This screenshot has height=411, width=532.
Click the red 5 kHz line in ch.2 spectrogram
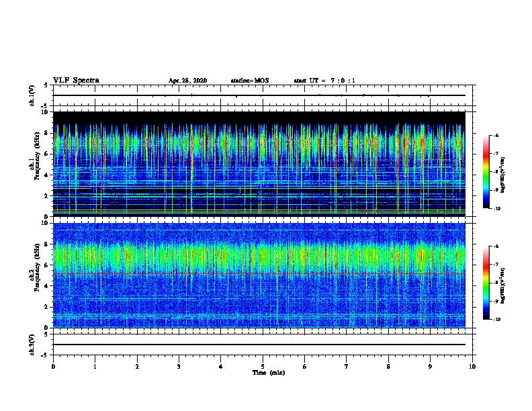tap(259, 273)
